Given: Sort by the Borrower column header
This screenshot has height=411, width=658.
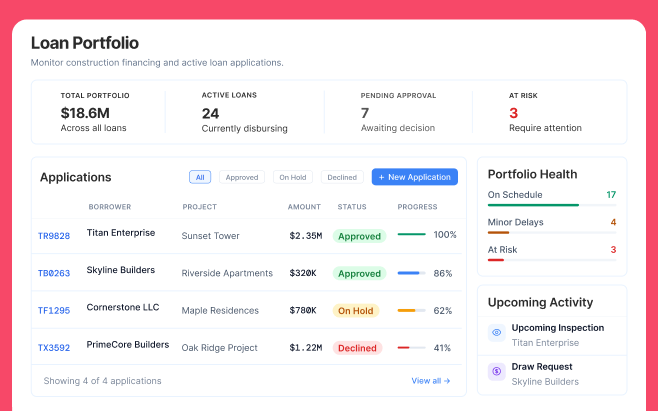Looking at the screenshot, I should point(110,207).
